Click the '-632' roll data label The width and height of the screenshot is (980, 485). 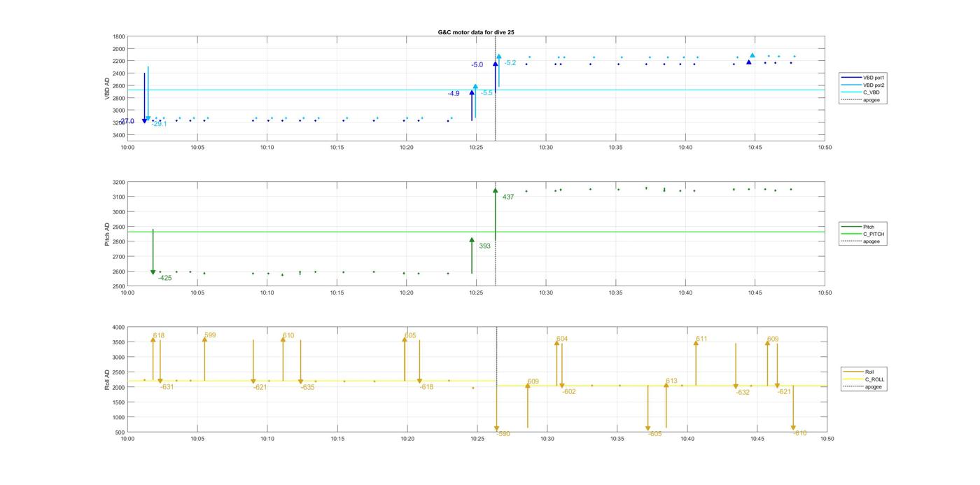743,393
